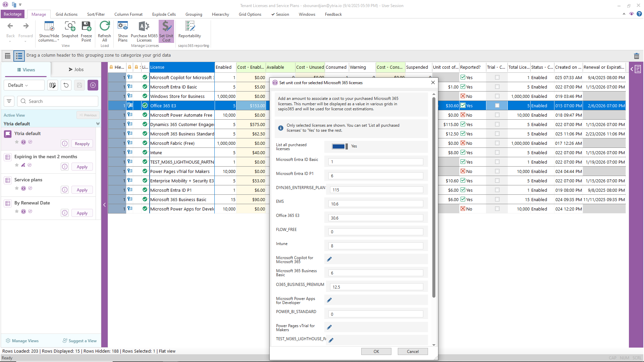Expand the Ytria default active view chevron
The width and height of the screenshot is (644, 362).
(x=98, y=124)
